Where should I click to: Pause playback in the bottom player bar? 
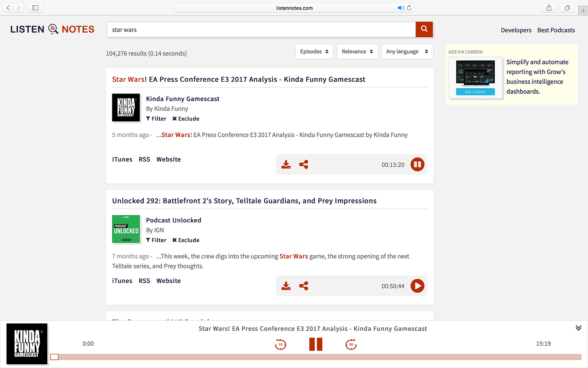tap(316, 344)
